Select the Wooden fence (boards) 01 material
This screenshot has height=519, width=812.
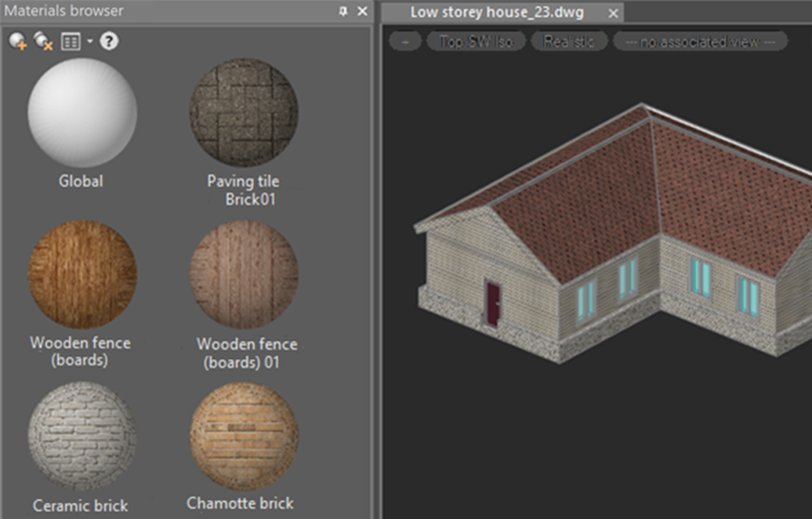point(243,274)
